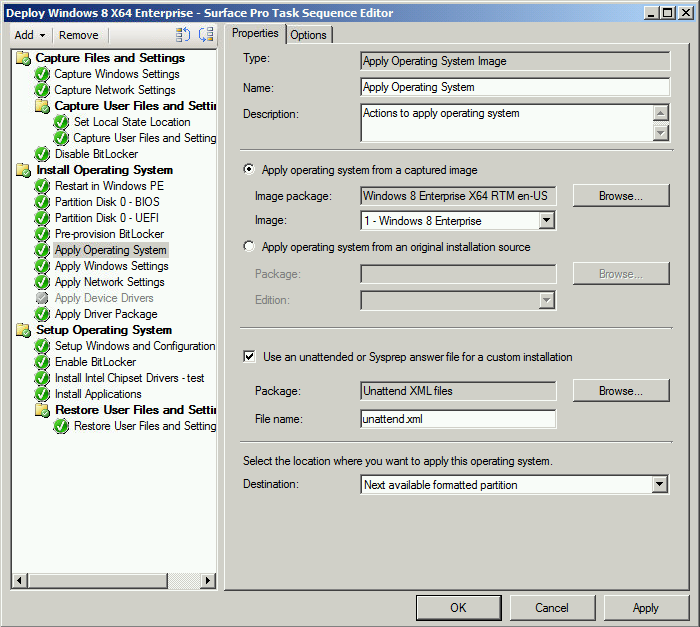The image size is (700, 627).
Task: Click the tree's horizontal scrollbar thumb
Action: [97, 581]
